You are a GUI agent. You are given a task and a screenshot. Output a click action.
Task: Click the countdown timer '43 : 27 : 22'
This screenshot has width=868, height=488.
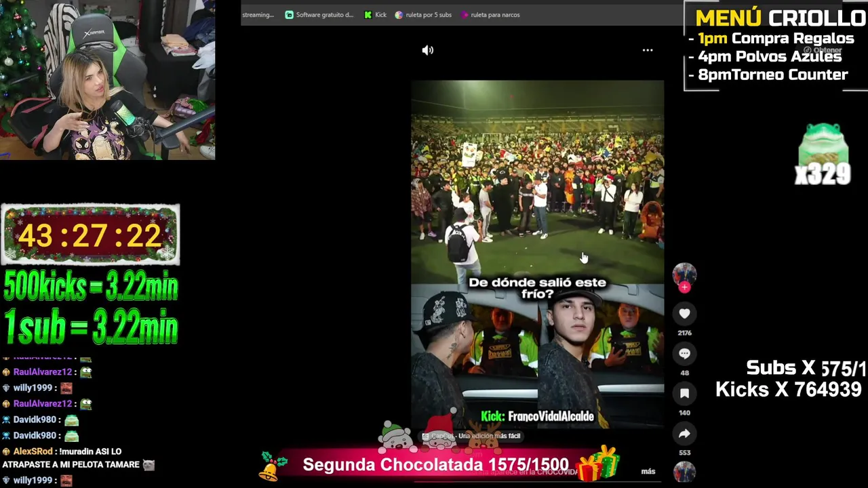tap(90, 235)
